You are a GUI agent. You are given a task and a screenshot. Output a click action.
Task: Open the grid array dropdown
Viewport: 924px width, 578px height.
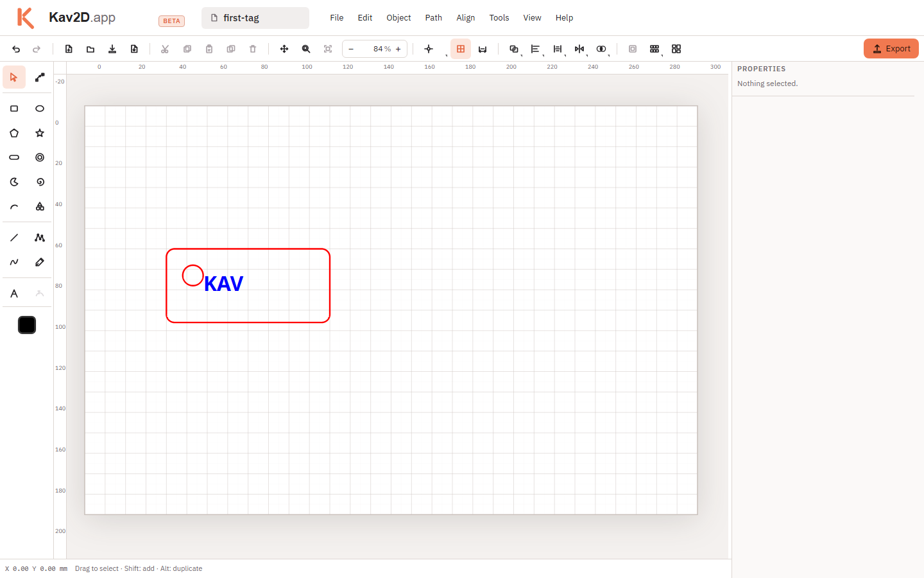click(654, 49)
